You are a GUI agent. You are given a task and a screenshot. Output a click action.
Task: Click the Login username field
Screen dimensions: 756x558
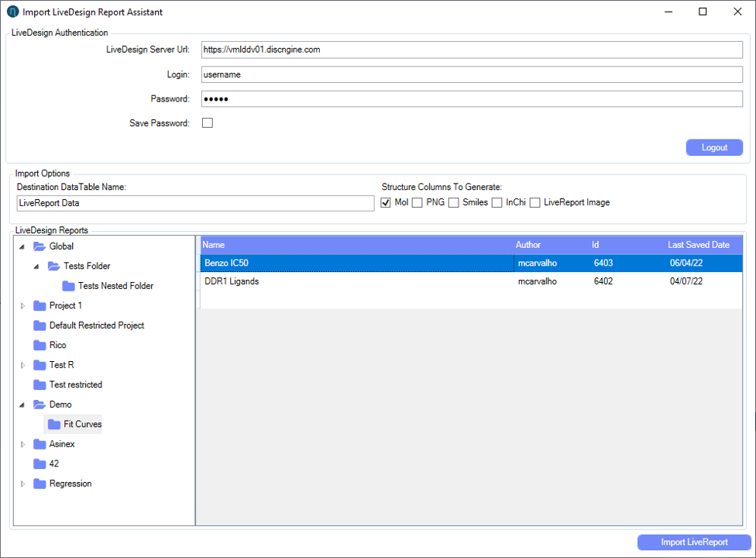[x=472, y=74]
